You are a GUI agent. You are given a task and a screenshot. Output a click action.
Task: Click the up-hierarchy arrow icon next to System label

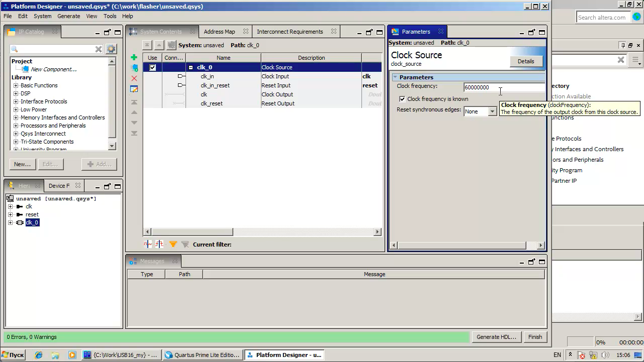(x=159, y=45)
